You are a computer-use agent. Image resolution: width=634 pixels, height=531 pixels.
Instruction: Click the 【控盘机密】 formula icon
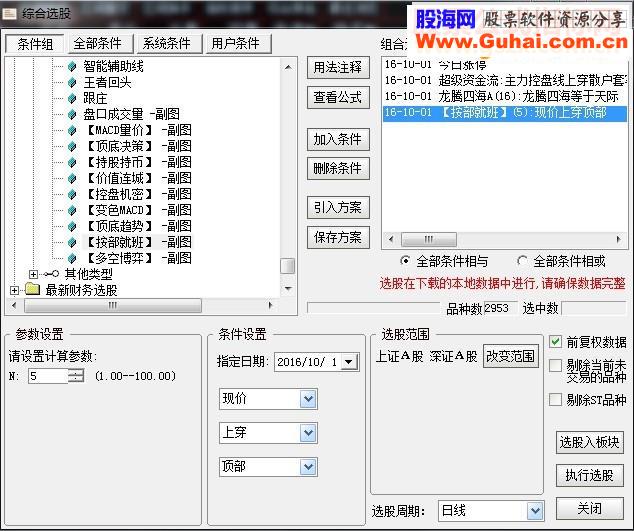[72, 194]
